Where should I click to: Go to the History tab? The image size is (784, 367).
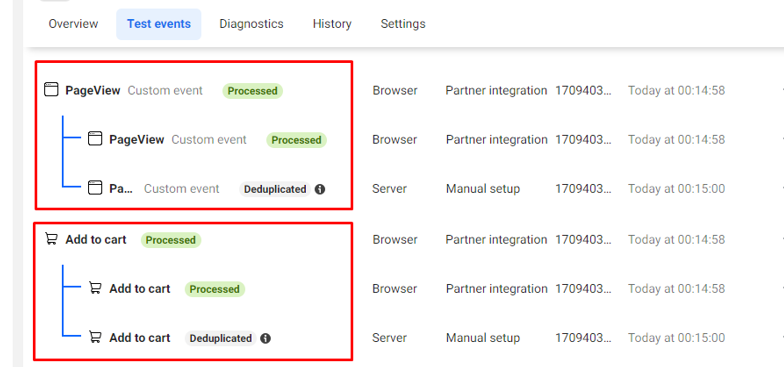pos(332,24)
